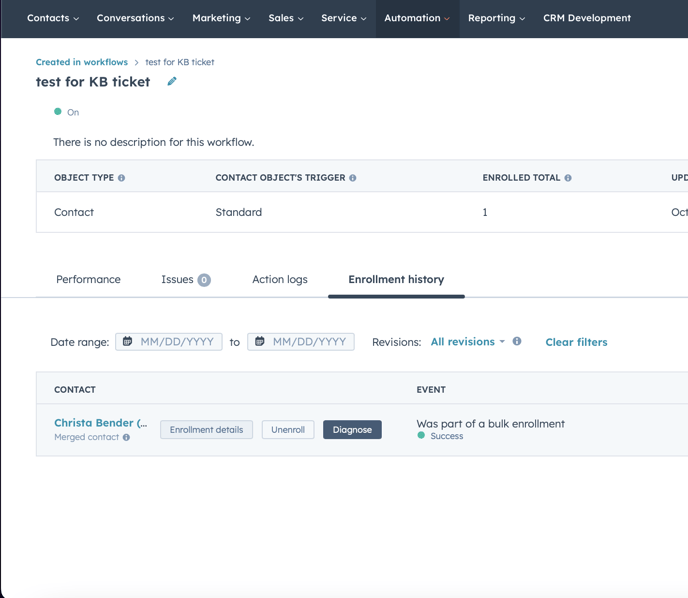Click info icon beside Enrolled Total
688x598 pixels.
(568, 178)
